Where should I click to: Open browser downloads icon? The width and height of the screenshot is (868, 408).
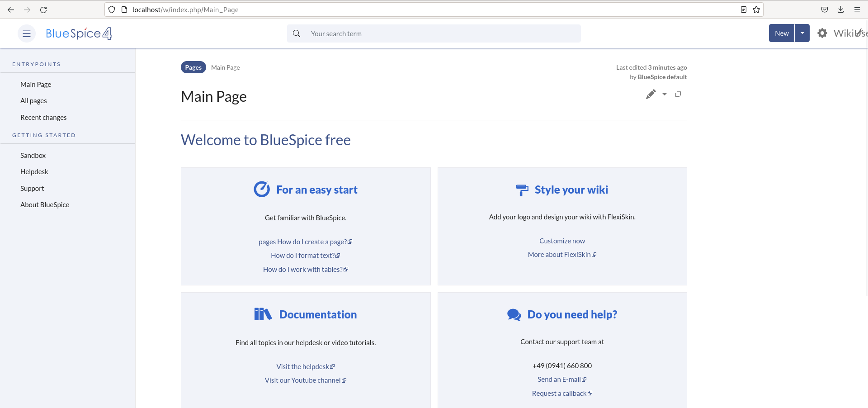(841, 9)
